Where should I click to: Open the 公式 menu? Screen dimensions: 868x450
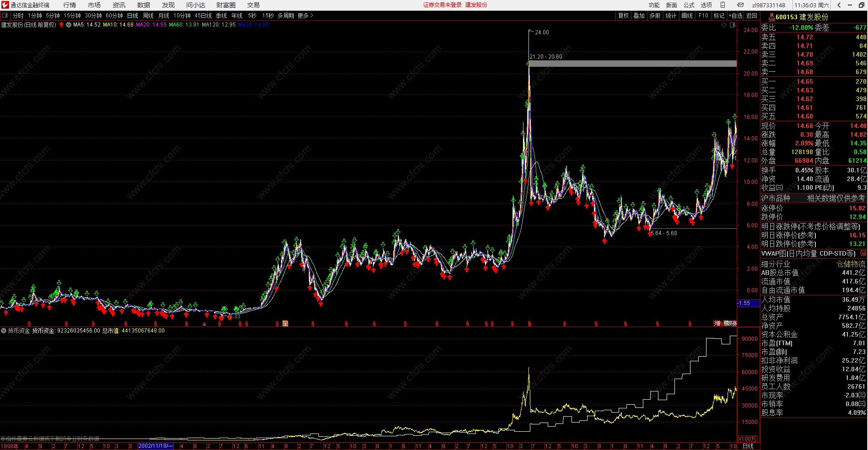point(689,5)
